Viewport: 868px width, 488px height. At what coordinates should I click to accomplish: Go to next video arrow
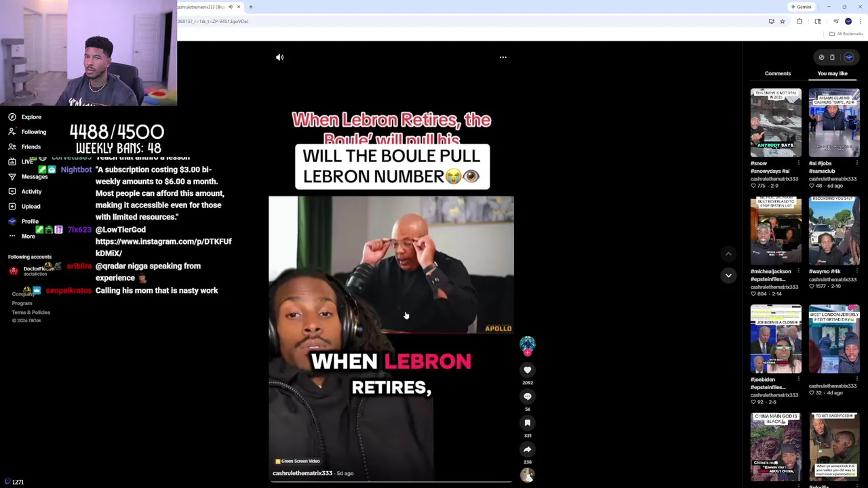pyautogui.click(x=728, y=275)
